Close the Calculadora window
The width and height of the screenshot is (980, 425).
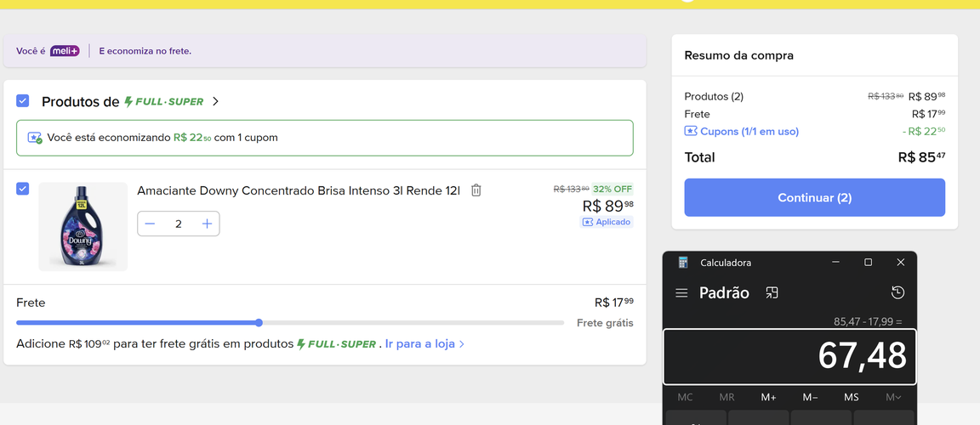point(901,263)
